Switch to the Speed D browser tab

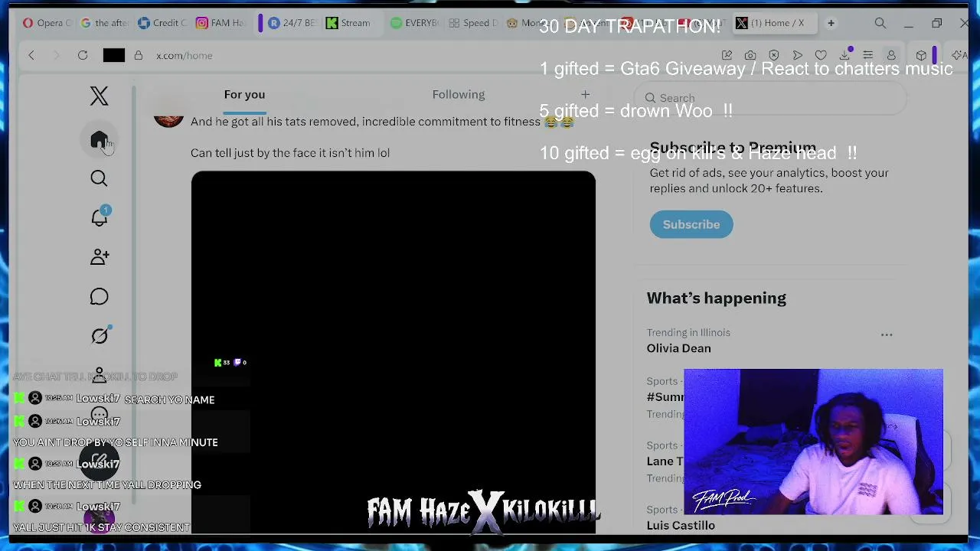pos(471,23)
